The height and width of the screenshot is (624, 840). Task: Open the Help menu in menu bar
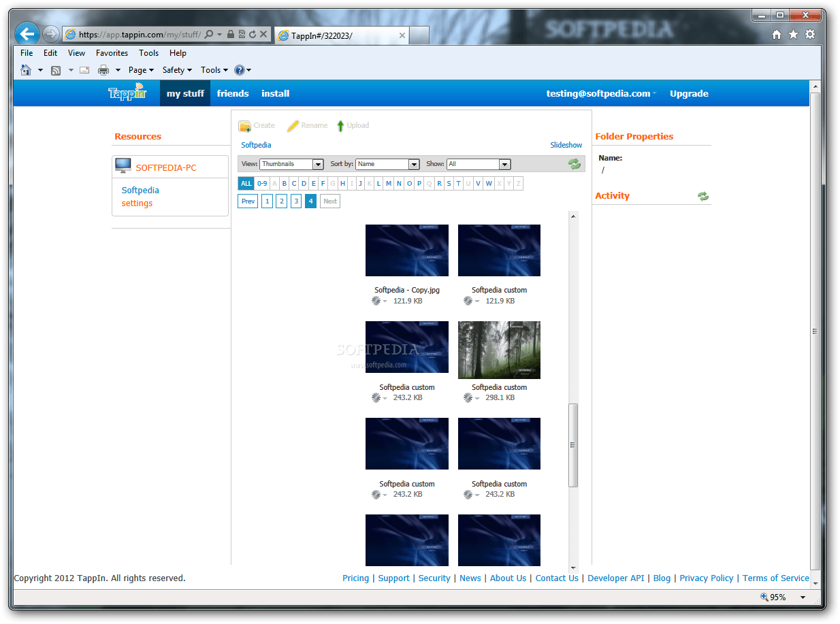tap(178, 53)
